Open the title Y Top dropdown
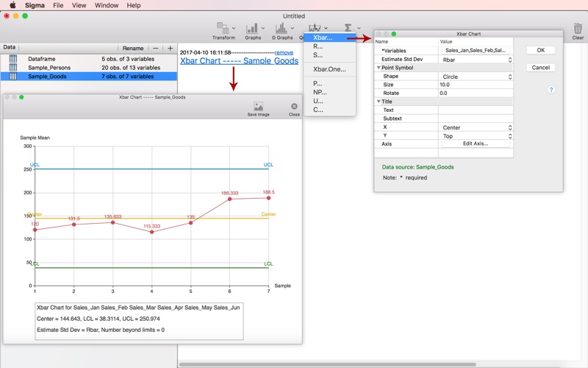588x368 pixels. (476, 136)
